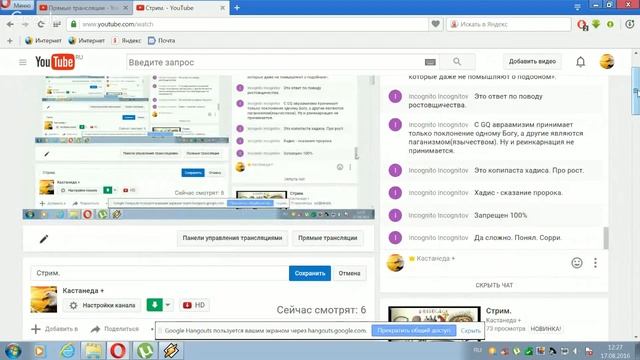Open the Яндекс bookmark
This screenshot has height=360, width=640.
point(127,40)
